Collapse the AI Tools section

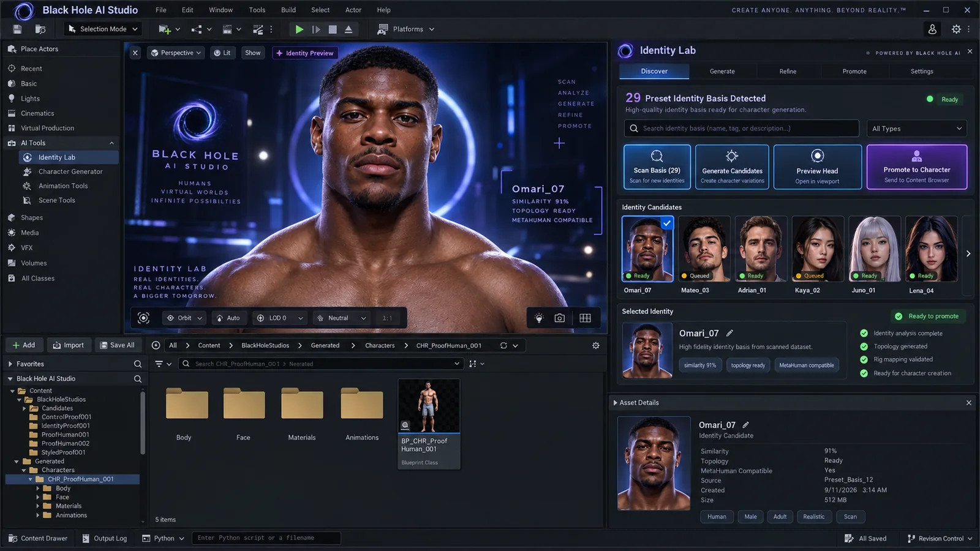[111, 143]
